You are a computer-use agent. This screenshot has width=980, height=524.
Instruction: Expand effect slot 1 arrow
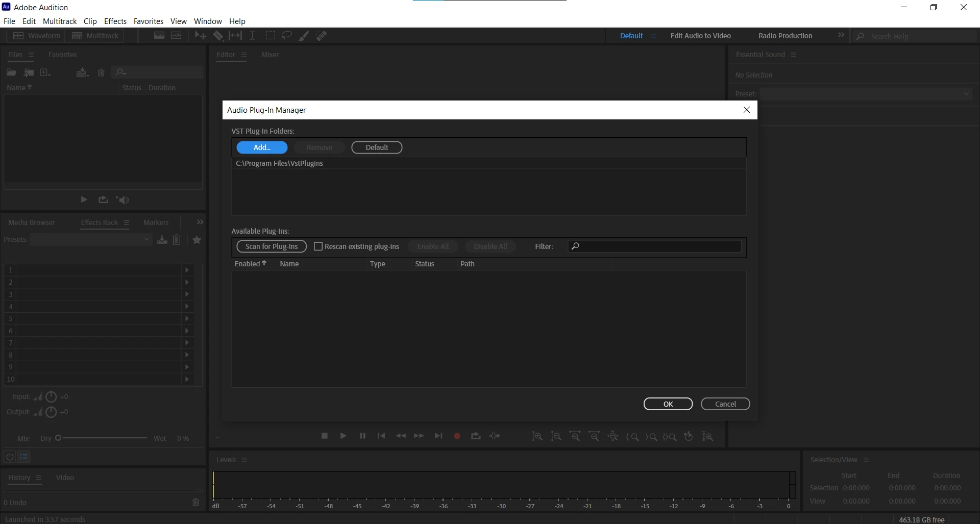pyautogui.click(x=187, y=270)
